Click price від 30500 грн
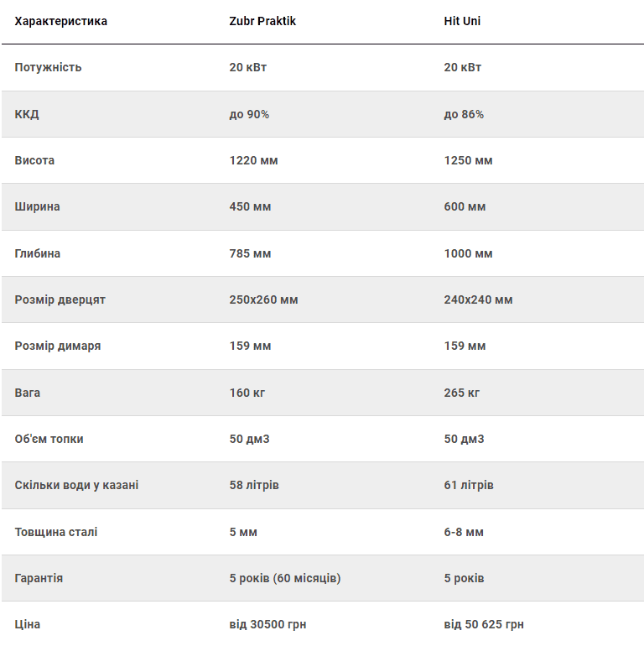The width and height of the screenshot is (644, 646). pyautogui.click(x=267, y=624)
